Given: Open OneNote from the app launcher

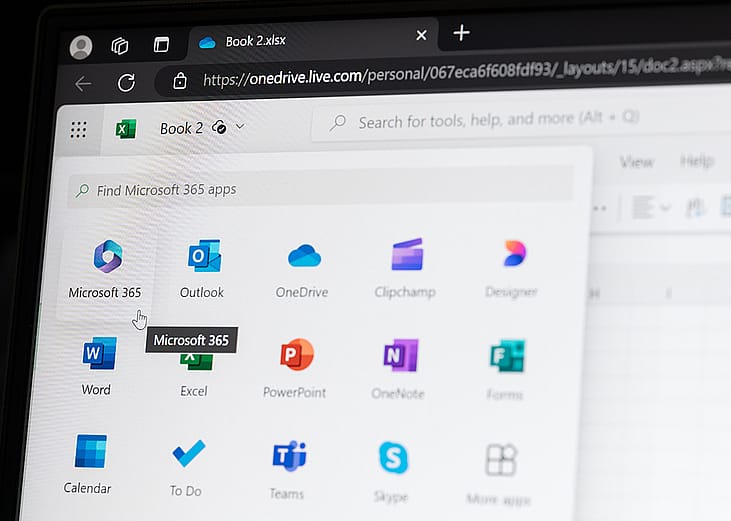Looking at the screenshot, I should click(x=399, y=369).
